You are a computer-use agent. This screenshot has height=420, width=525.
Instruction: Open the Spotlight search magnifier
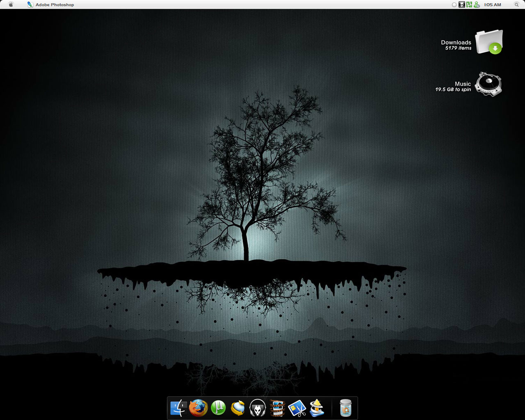coord(517,5)
